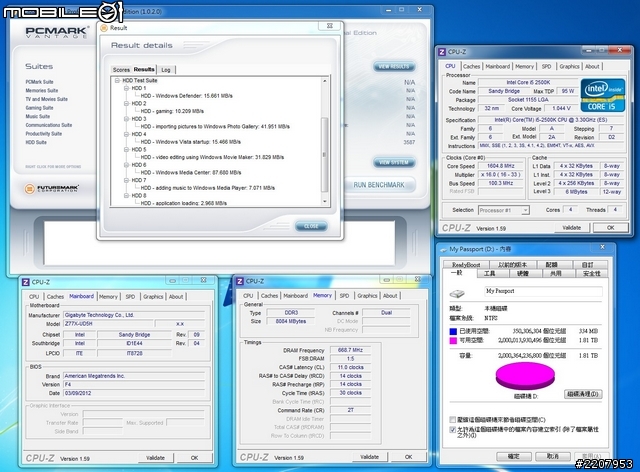Click the CPU-Z icon in top-right window title
Viewport: 640px width, 472px height.
click(x=442, y=52)
